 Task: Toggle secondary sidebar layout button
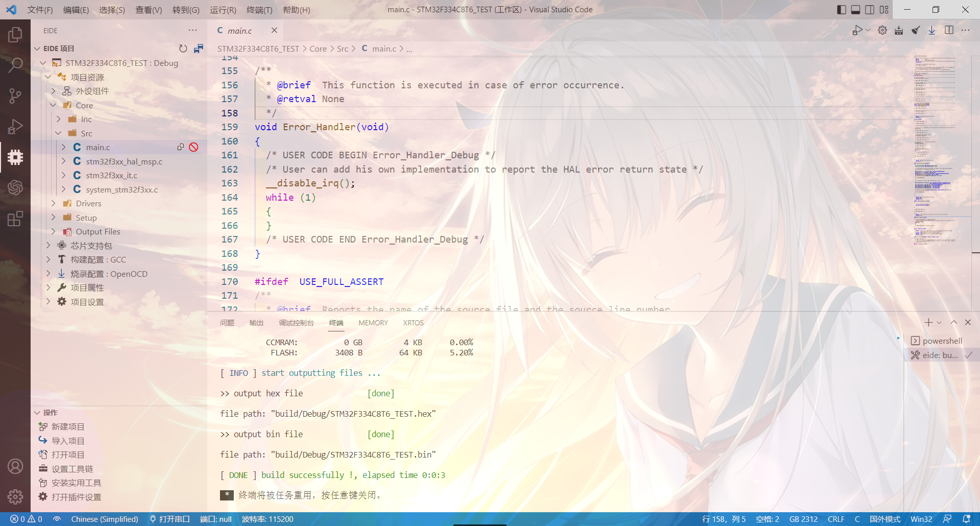(x=870, y=10)
